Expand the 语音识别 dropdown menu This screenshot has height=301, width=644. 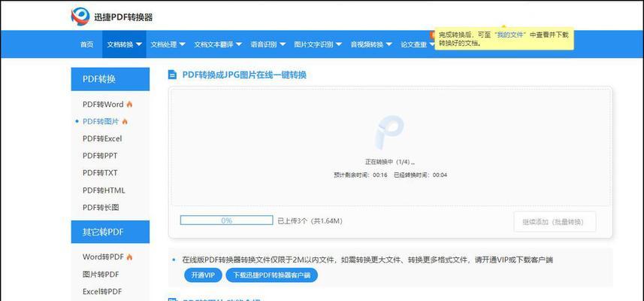click(268, 44)
